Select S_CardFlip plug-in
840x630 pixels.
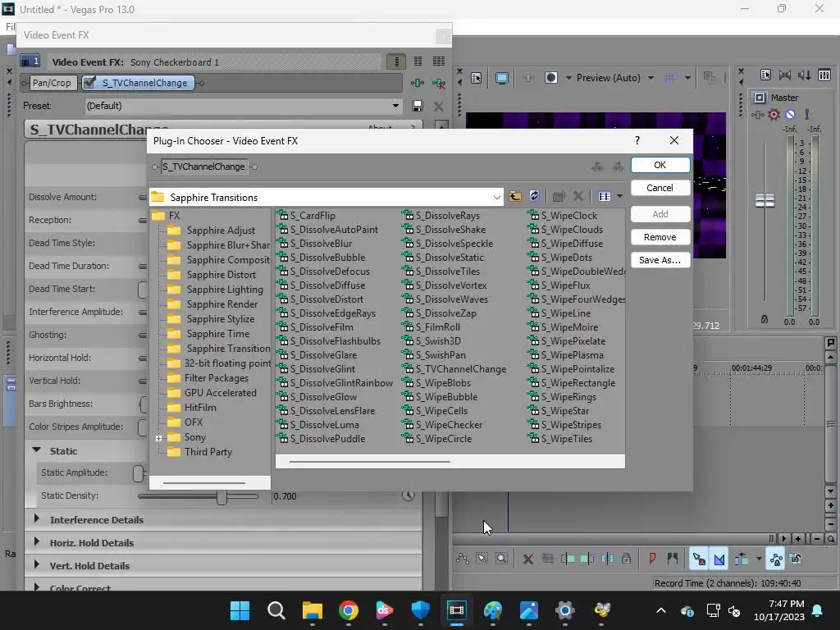tap(307, 216)
